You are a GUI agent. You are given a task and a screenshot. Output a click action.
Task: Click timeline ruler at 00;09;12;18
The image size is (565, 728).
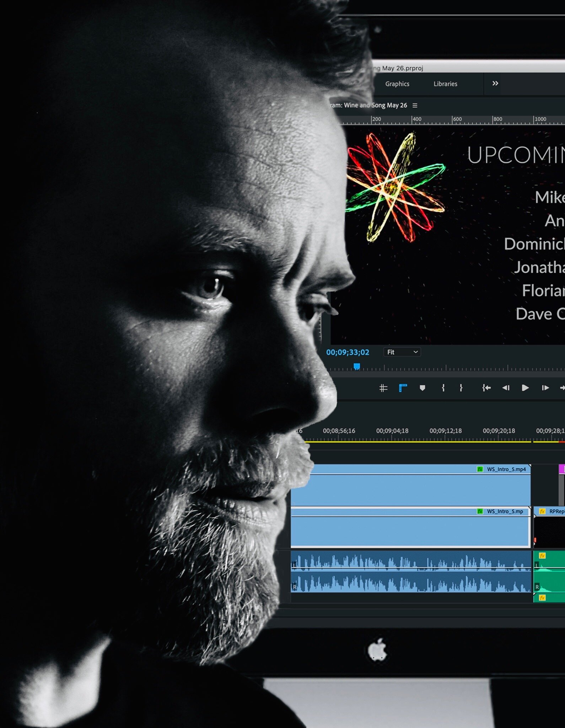click(446, 431)
